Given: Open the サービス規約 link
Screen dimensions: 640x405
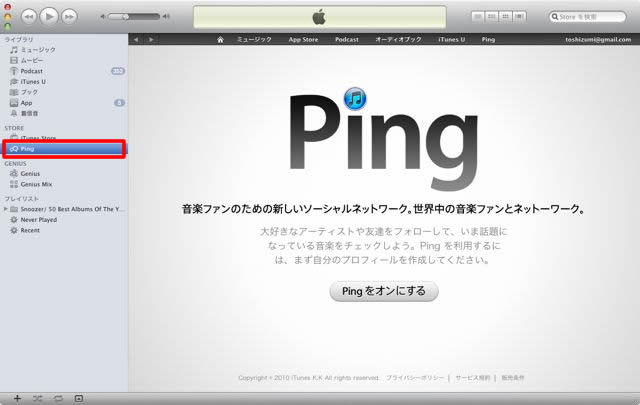Looking at the screenshot, I should [x=472, y=378].
